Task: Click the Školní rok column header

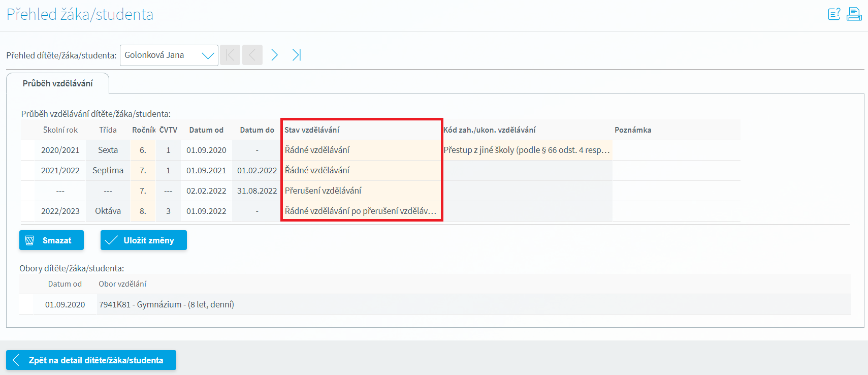Action: [x=60, y=130]
